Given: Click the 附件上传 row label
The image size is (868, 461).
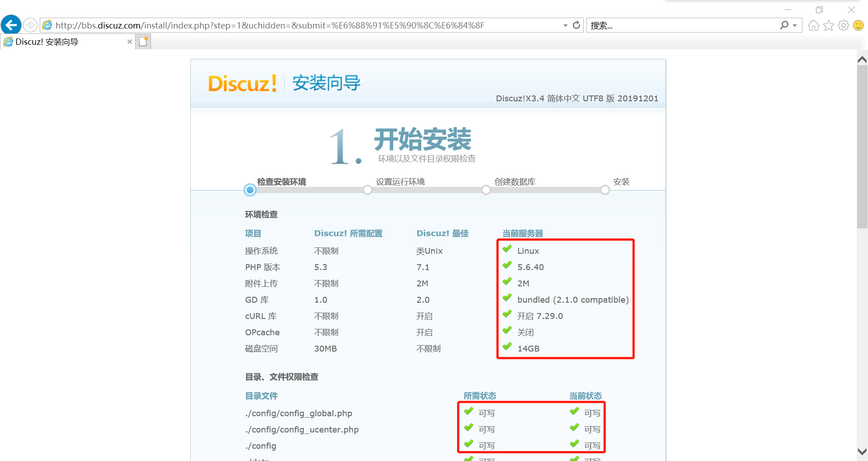Looking at the screenshot, I should click(x=261, y=284).
